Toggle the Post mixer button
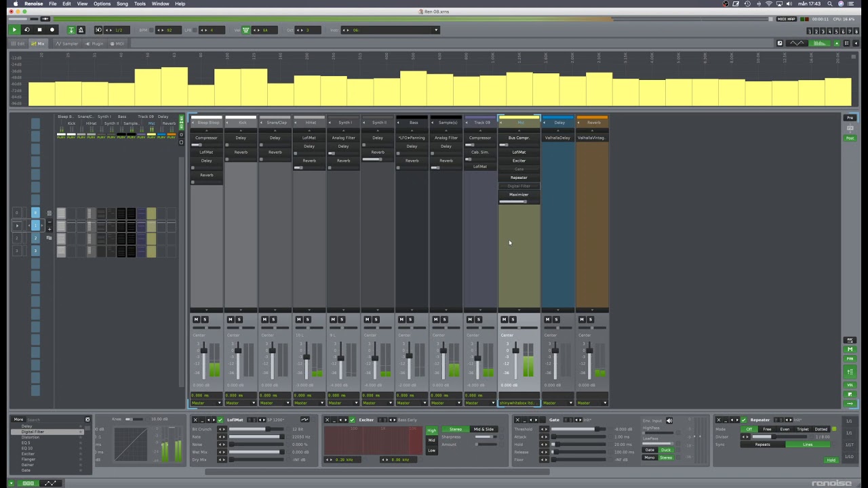Screen dimensions: 868x488 tap(850, 138)
